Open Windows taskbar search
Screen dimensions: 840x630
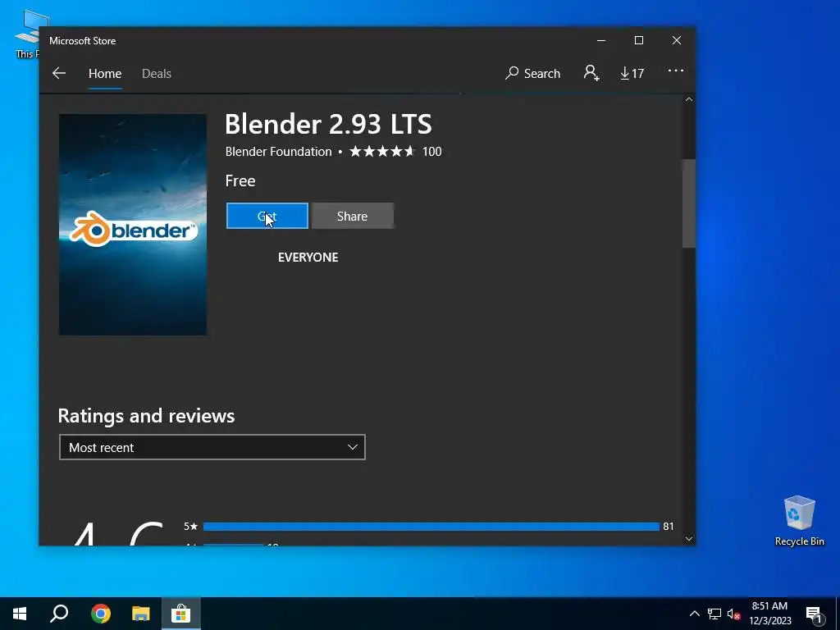coord(59,614)
